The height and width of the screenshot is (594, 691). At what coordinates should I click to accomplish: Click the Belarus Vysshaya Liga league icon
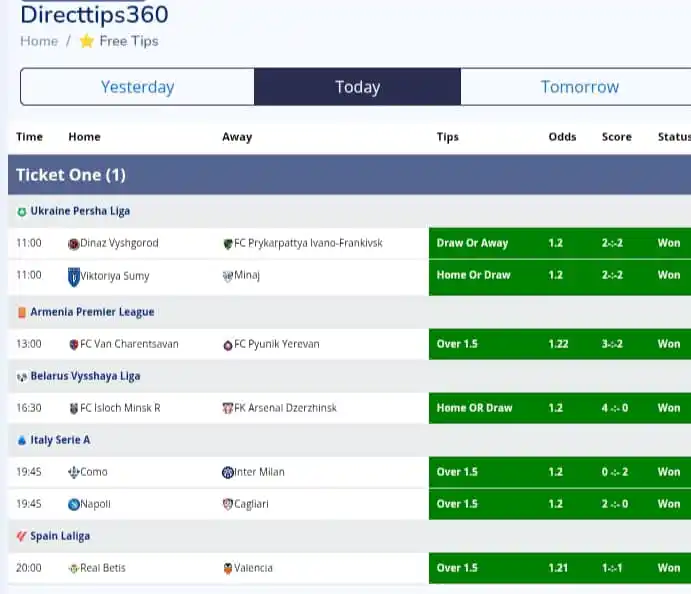pyautogui.click(x=22, y=377)
